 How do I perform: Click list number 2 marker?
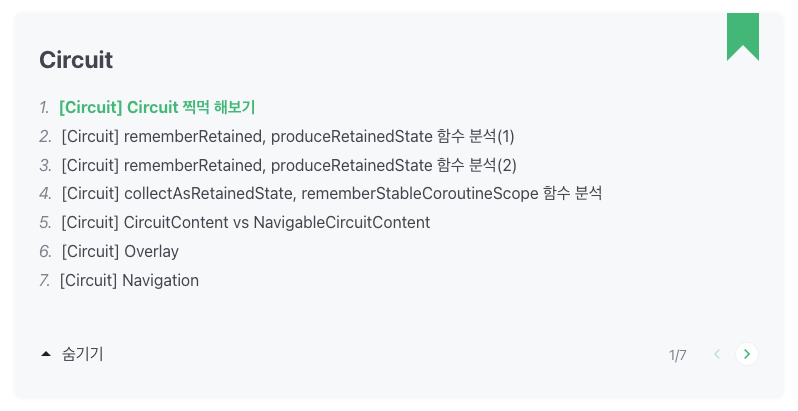[x=45, y=136]
